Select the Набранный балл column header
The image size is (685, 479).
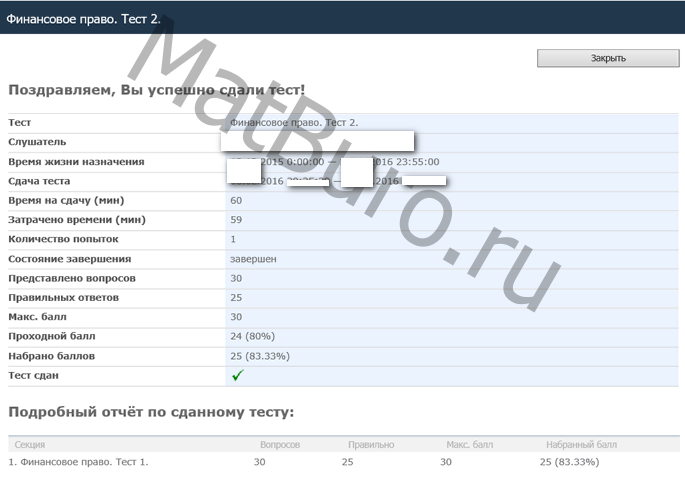[x=581, y=444]
